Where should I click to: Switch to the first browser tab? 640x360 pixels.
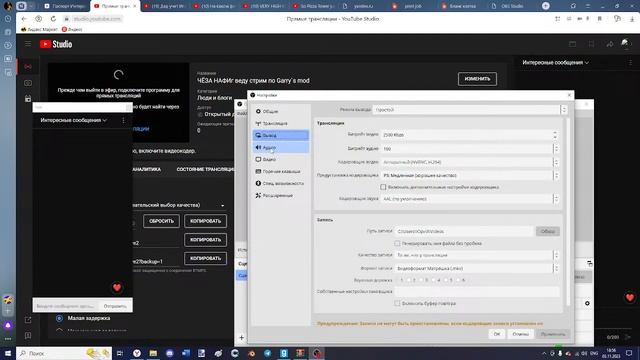tap(65, 6)
